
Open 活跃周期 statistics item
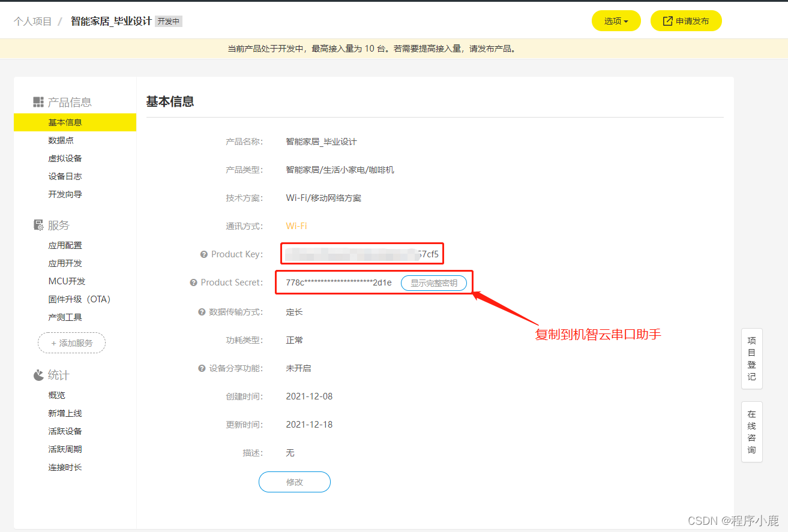pos(65,449)
